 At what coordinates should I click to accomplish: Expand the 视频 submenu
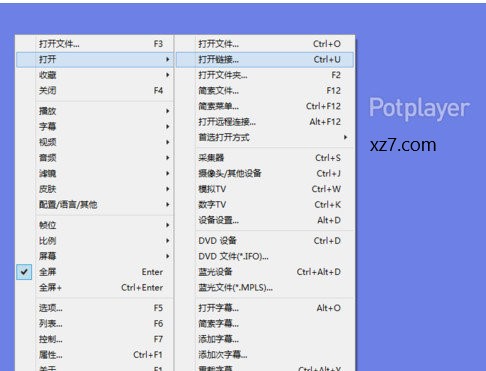(95, 142)
